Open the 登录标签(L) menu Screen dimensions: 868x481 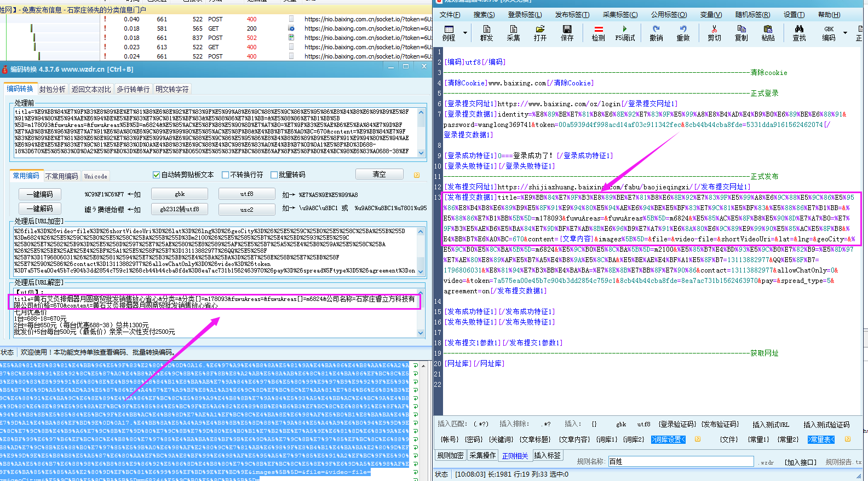tap(525, 15)
